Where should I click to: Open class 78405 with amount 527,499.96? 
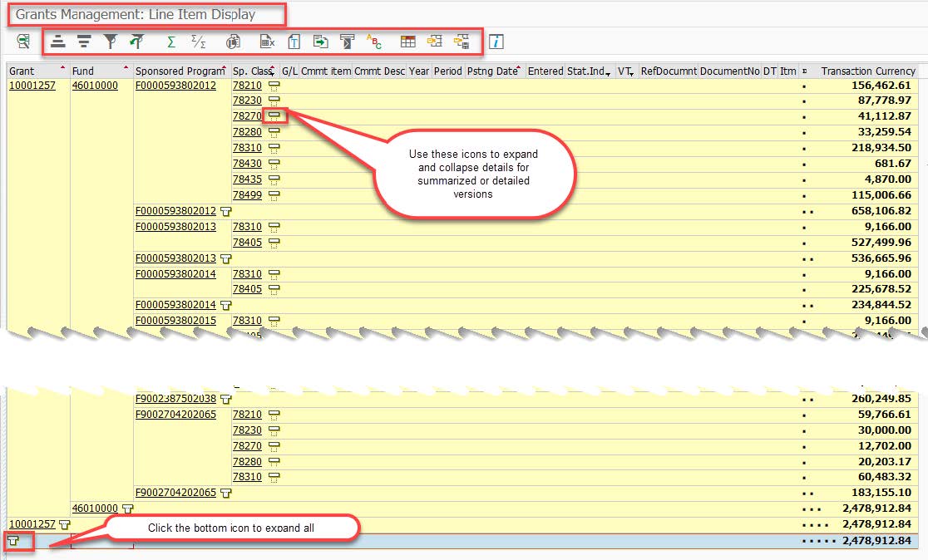click(x=247, y=243)
